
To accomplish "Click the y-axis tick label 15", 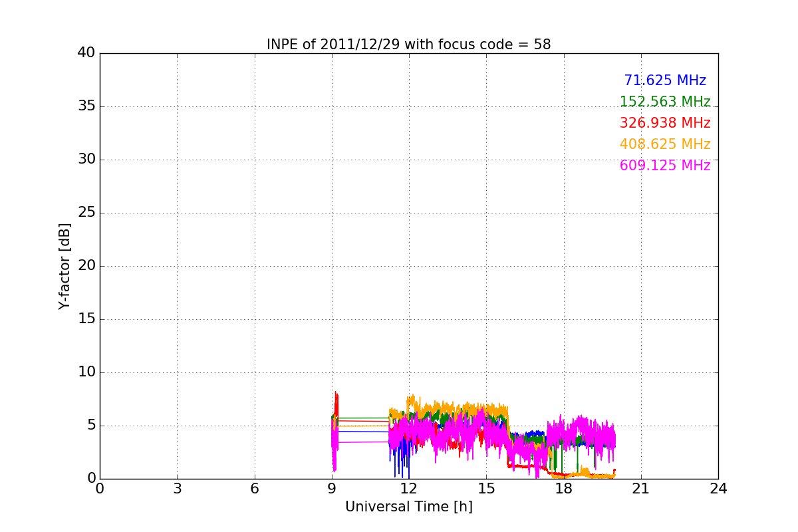I will (x=86, y=319).
